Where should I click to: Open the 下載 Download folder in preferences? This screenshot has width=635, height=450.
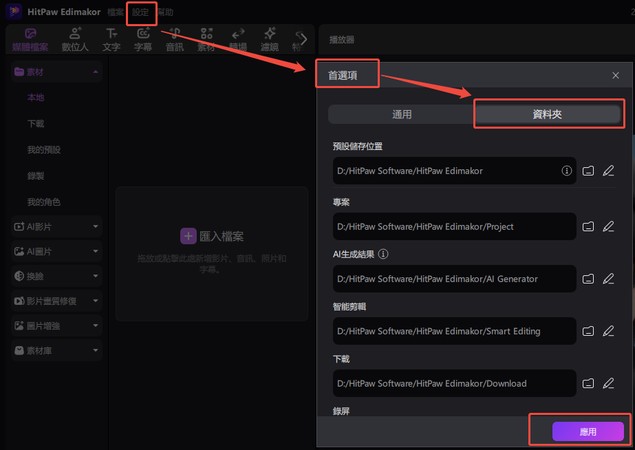coord(588,383)
